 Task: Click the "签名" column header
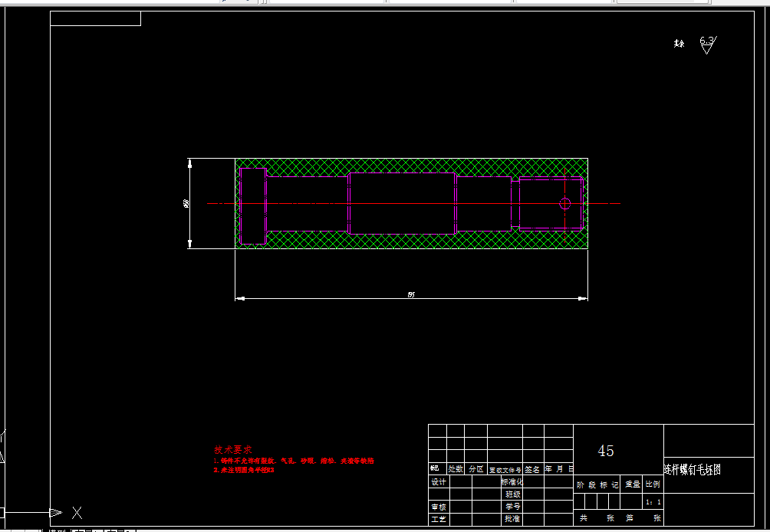pyautogui.click(x=532, y=469)
